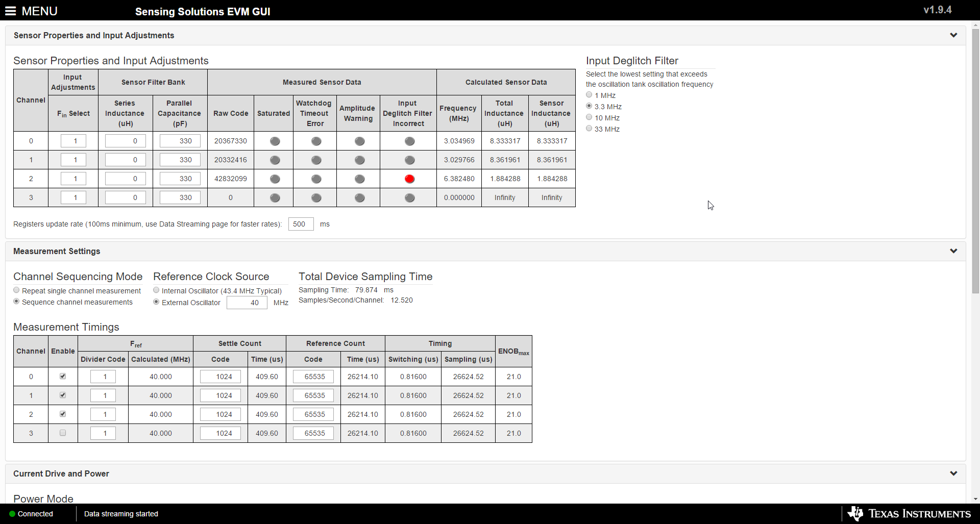Edit channel 0 Reference Count code field
Screen dimensions: 980x524
pos(313,377)
